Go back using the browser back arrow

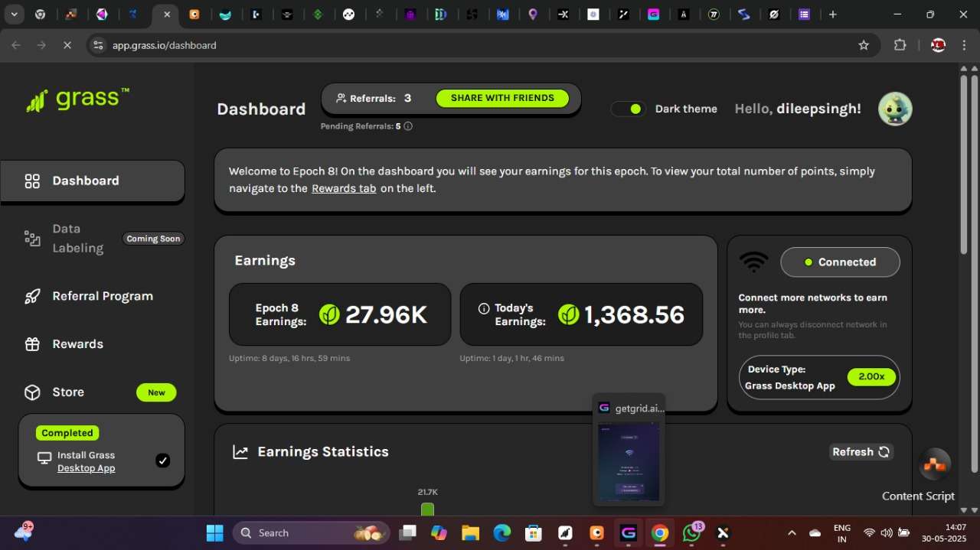pos(16,45)
